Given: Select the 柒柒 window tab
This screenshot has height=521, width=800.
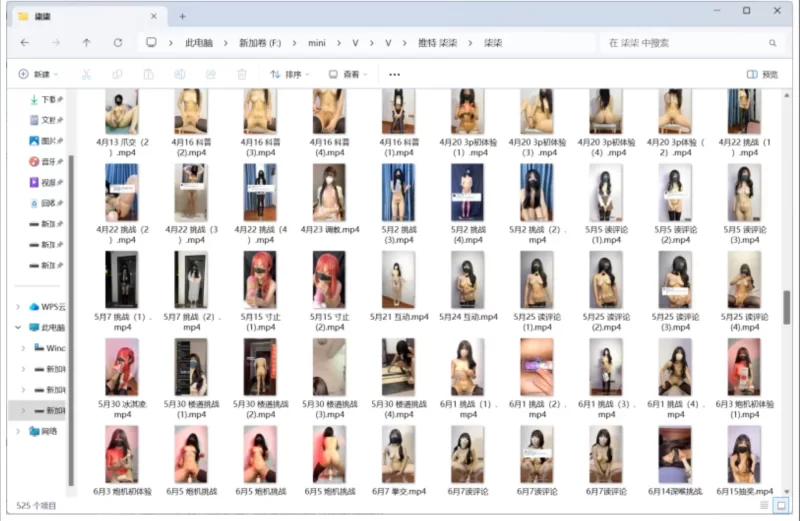Looking at the screenshot, I should tap(87, 16).
